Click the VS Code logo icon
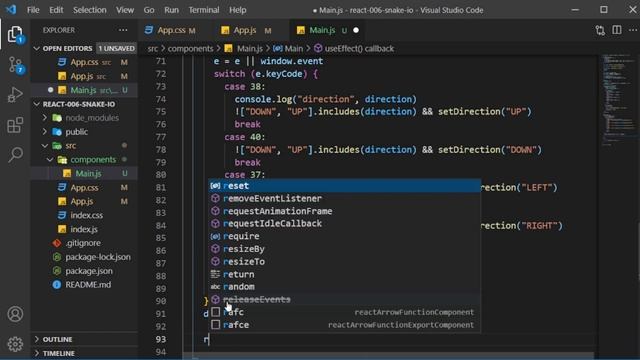 click(x=11, y=9)
